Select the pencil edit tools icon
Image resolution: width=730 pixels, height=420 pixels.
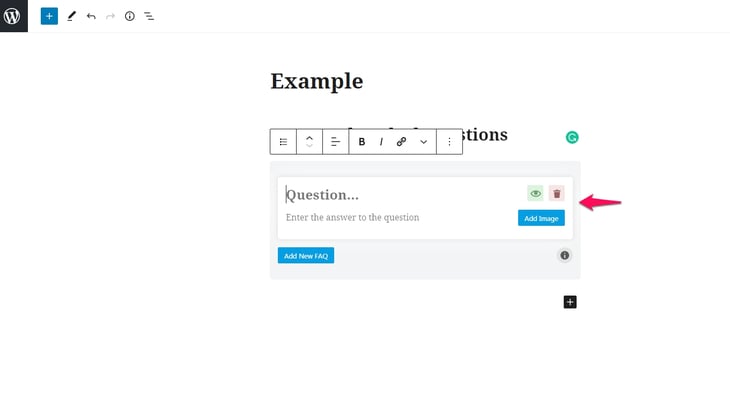coord(71,16)
